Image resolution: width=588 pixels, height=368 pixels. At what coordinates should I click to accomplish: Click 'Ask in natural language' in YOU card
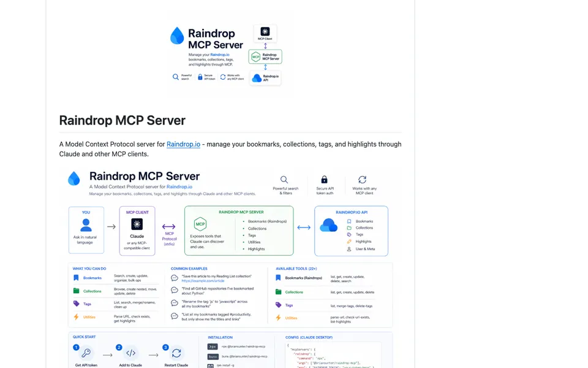85,240
